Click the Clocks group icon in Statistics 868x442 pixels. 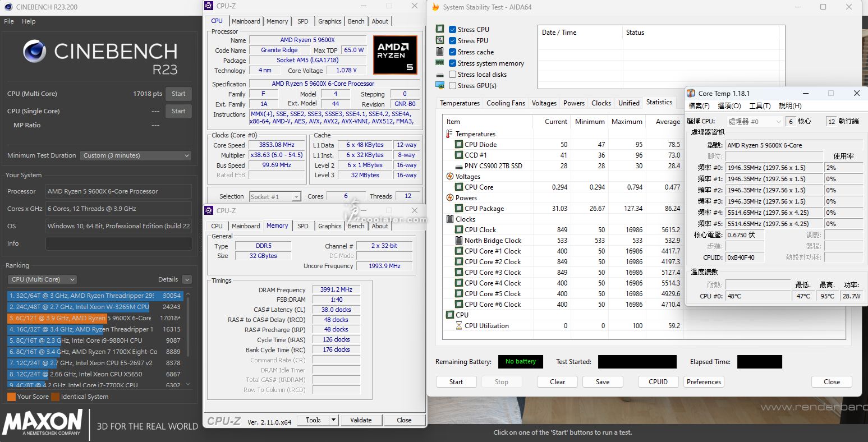point(449,219)
